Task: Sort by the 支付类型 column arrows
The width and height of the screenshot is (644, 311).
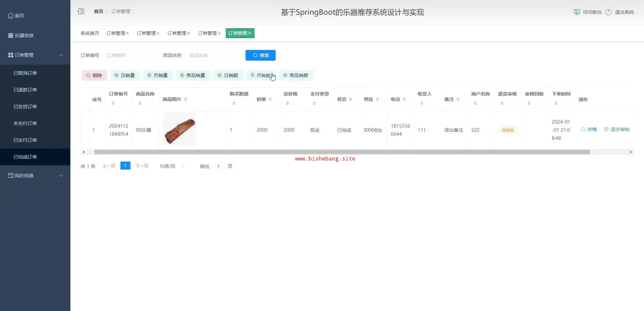Action: pos(314,103)
